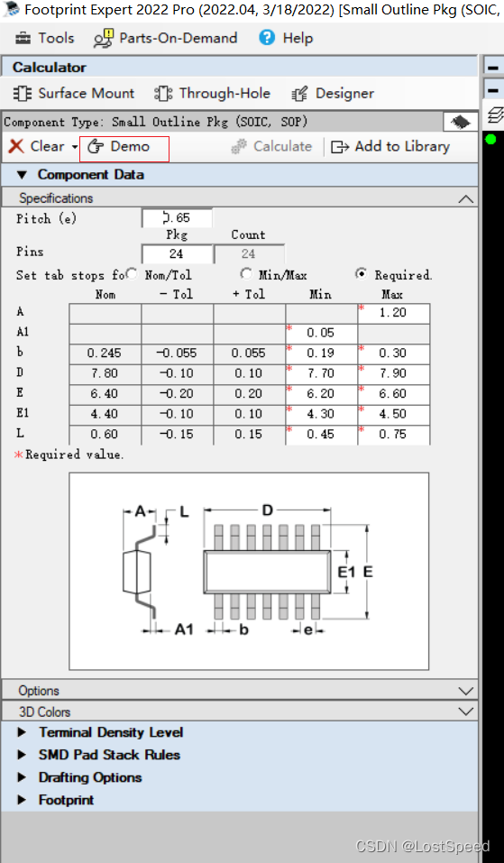Click the SOIC chip icon beside Component Type
This screenshot has width=504, height=863.
461,122
